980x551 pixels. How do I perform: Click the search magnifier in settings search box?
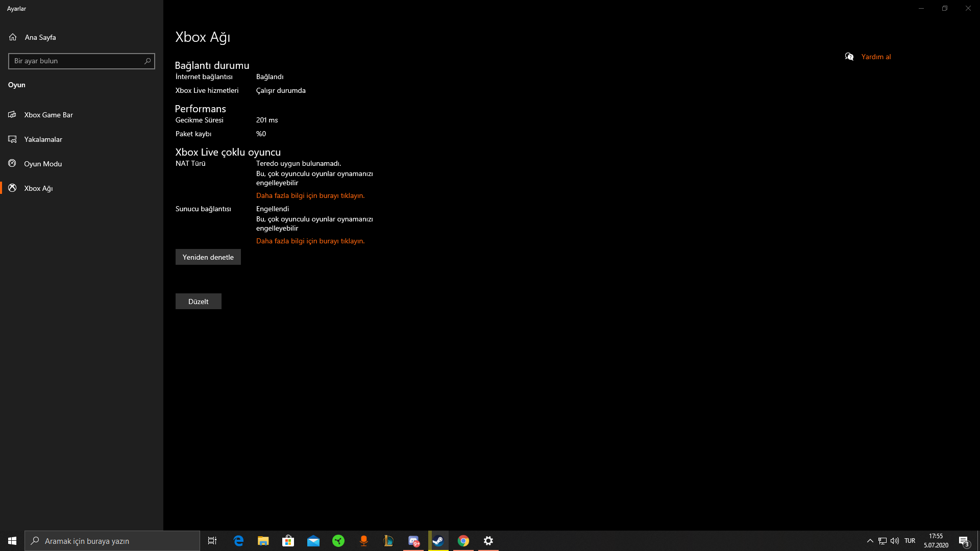coord(148,61)
